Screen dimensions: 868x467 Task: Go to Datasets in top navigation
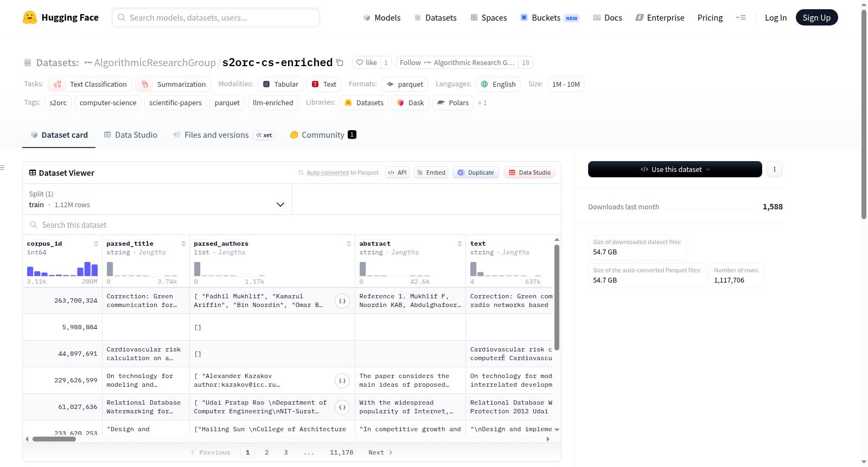435,17
